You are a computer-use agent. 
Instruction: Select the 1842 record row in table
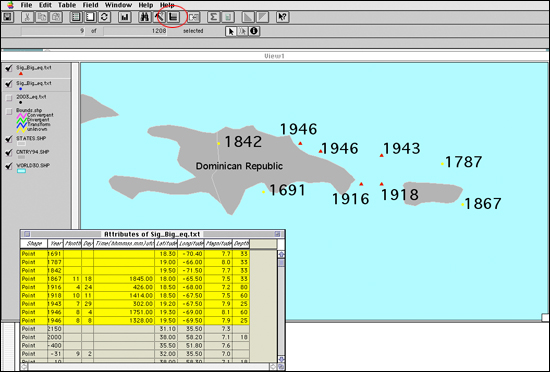coord(135,270)
